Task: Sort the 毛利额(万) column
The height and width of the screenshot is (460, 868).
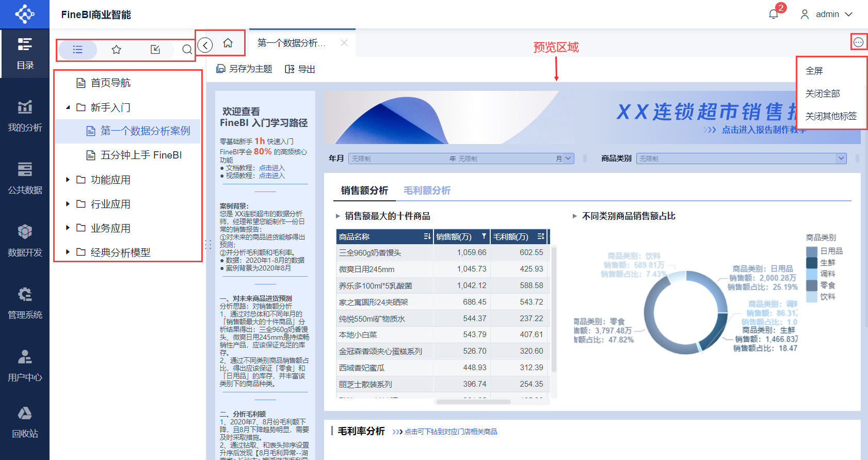Action: click(541, 236)
